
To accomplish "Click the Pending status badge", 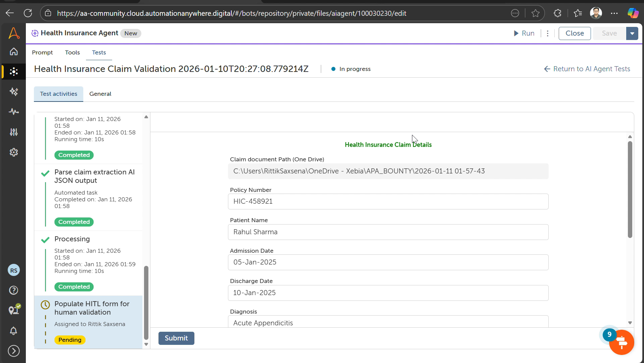I will click(x=70, y=340).
